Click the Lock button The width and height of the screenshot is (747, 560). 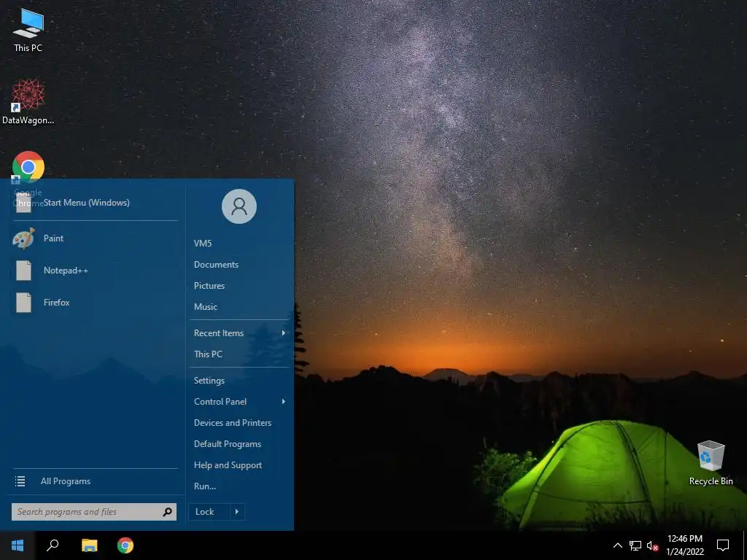tap(209, 512)
